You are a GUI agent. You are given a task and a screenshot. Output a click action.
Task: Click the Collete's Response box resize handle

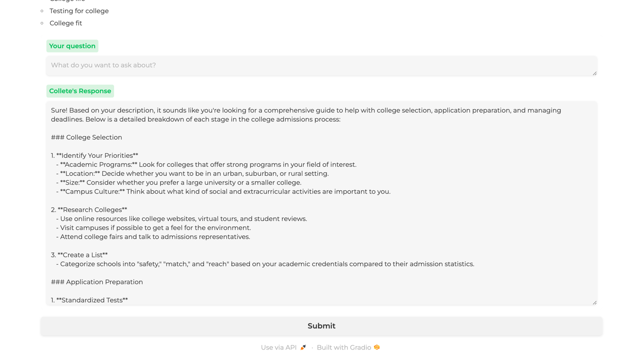click(594, 302)
